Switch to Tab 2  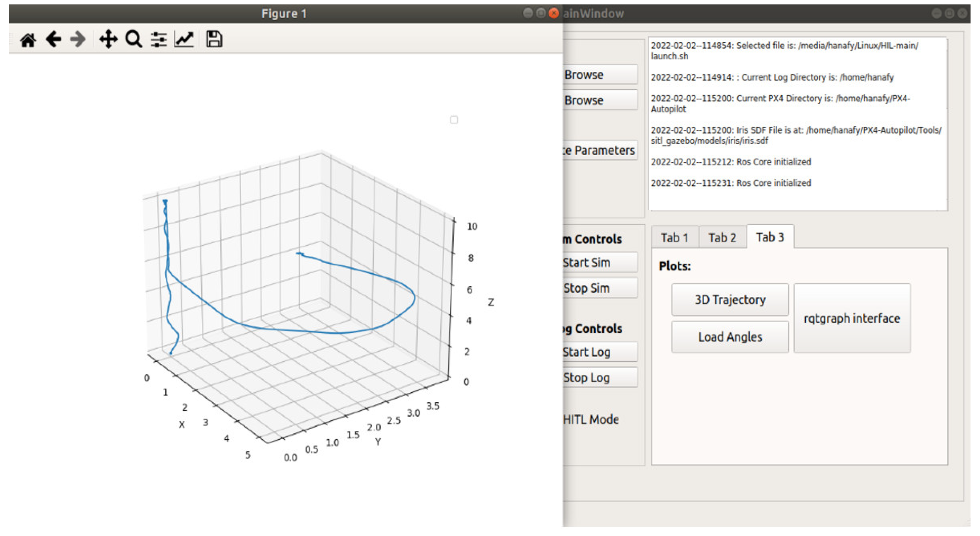[x=722, y=238]
